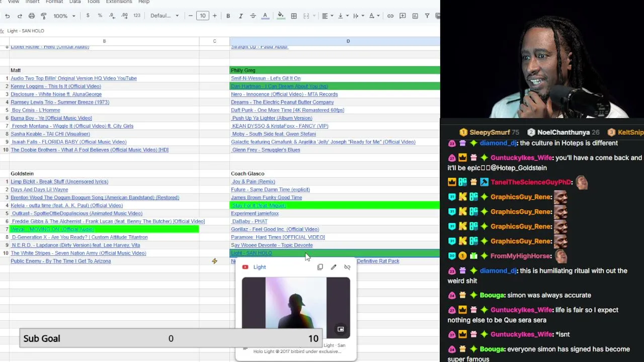
Task: Open the Light YouTube link title
Action: coord(260,267)
